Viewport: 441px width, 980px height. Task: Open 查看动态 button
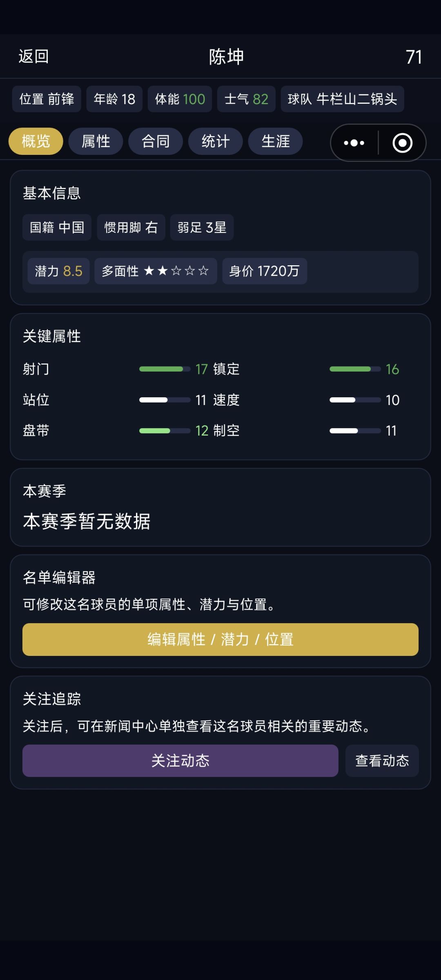pos(382,761)
